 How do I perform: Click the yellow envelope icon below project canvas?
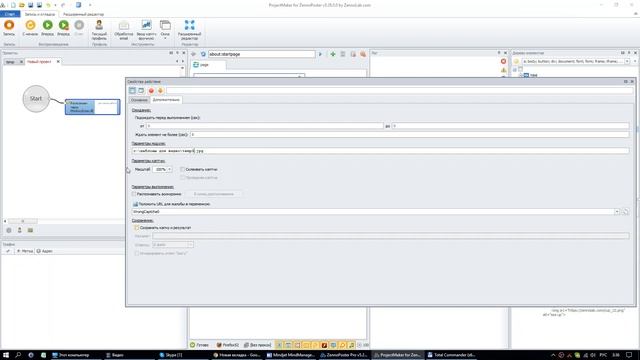click(30, 230)
